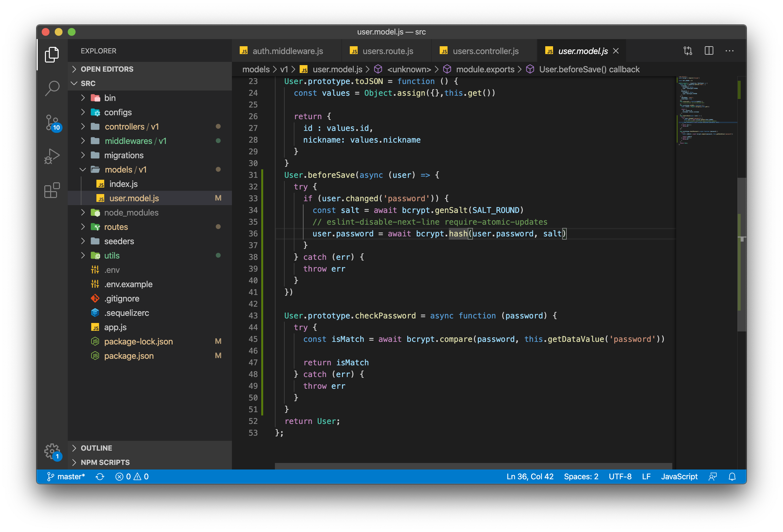Expand the OUTLINE panel
Screen dimensions: 783x532
(x=96, y=448)
